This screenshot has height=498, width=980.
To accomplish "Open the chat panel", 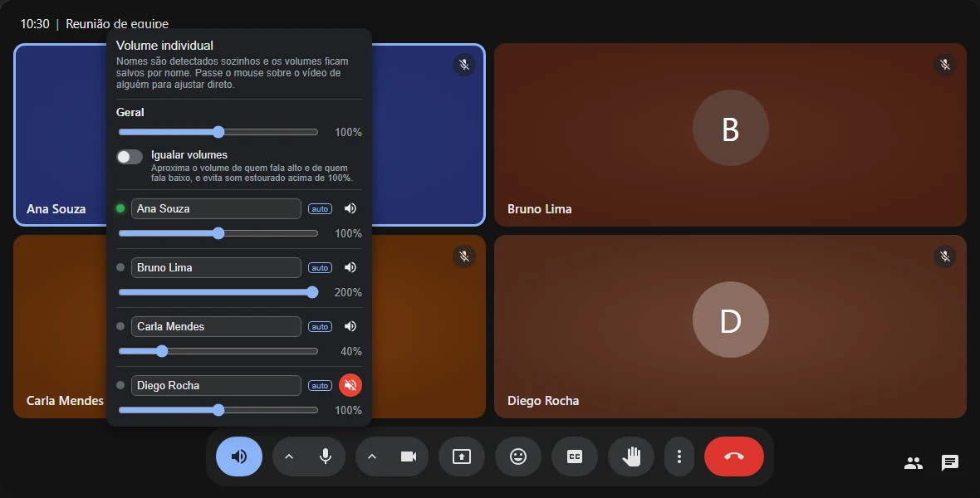I will 949,463.
